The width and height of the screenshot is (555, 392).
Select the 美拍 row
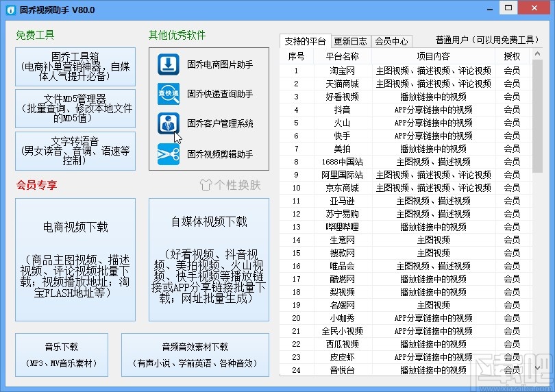(406, 149)
